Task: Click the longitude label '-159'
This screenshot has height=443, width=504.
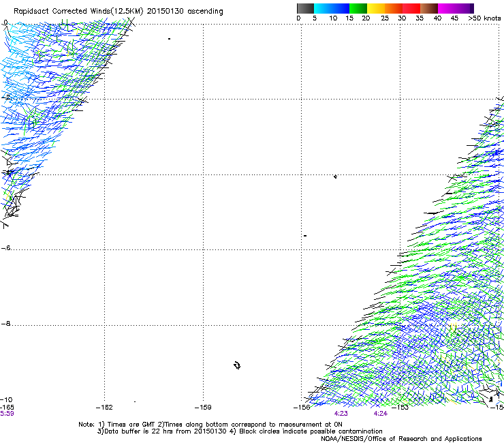Action: pyautogui.click(x=203, y=408)
